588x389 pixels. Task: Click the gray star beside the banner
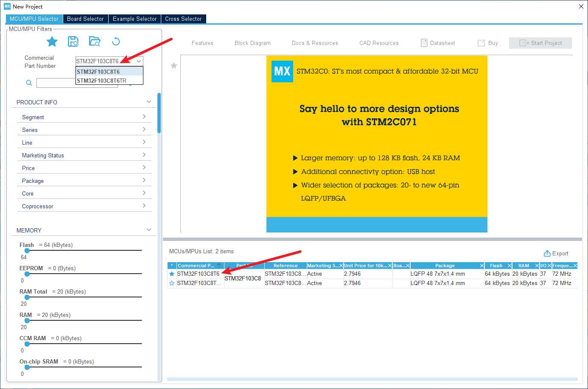pyautogui.click(x=174, y=66)
